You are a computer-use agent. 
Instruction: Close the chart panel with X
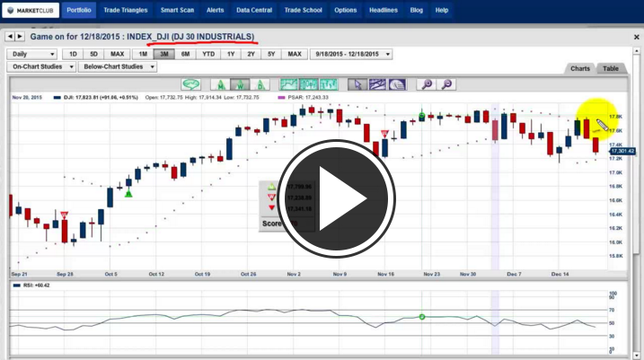point(637,37)
